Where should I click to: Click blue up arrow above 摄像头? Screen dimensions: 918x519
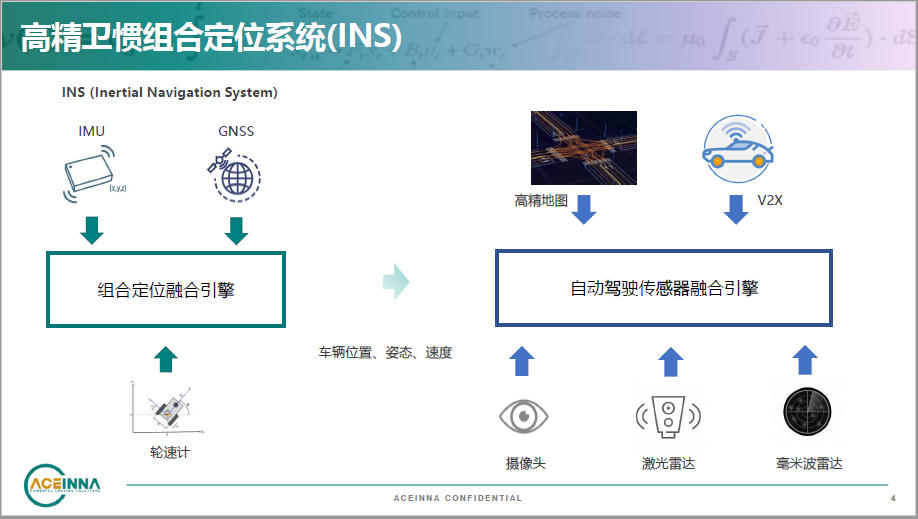tap(522, 361)
